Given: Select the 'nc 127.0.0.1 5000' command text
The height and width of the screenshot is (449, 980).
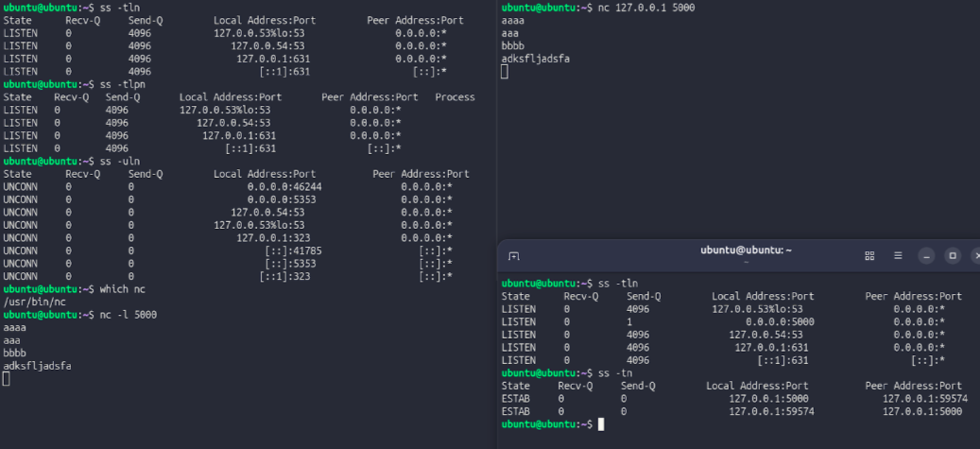Looking at the screenshot, I should point(646,8).
